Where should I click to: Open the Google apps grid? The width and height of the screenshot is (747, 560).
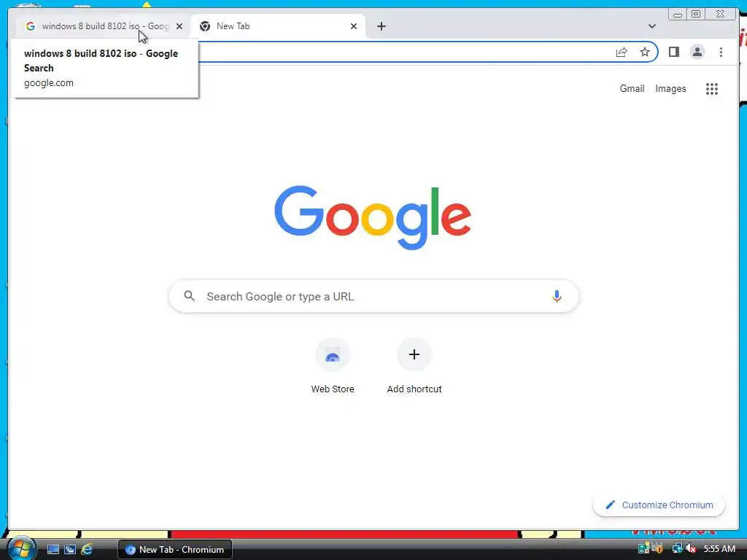pos(712,88)
